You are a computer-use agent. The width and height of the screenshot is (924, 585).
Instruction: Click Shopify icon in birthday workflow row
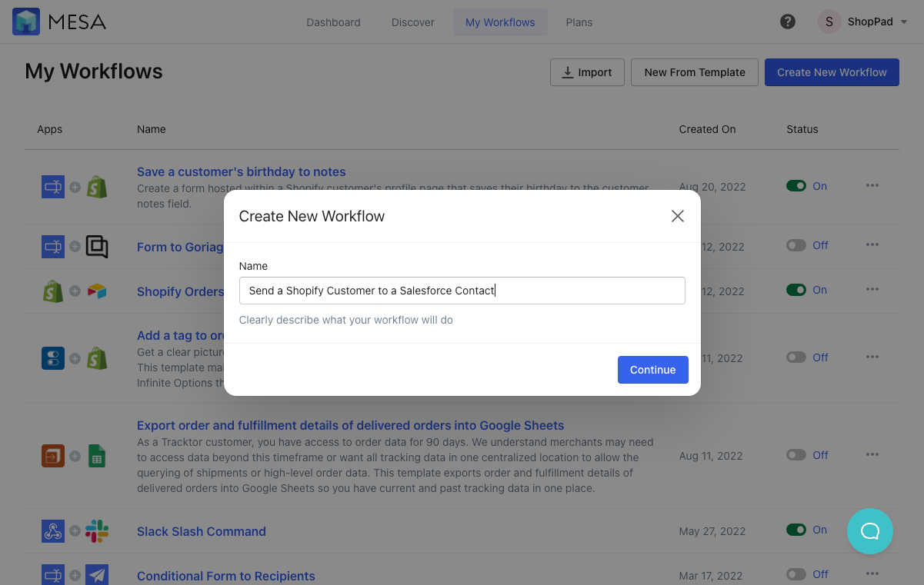(97, 187)
